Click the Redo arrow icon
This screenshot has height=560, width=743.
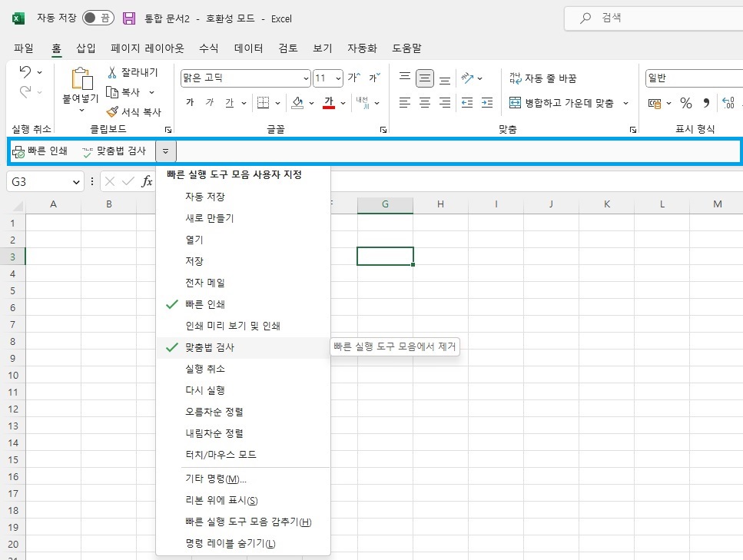[x=25, y=91]
